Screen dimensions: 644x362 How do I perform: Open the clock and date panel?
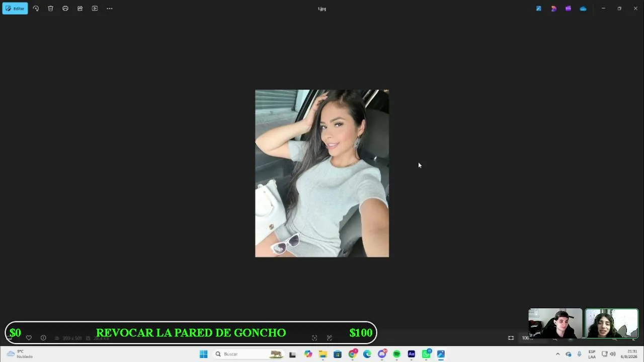pyautogui.click(x=629, y=354)
